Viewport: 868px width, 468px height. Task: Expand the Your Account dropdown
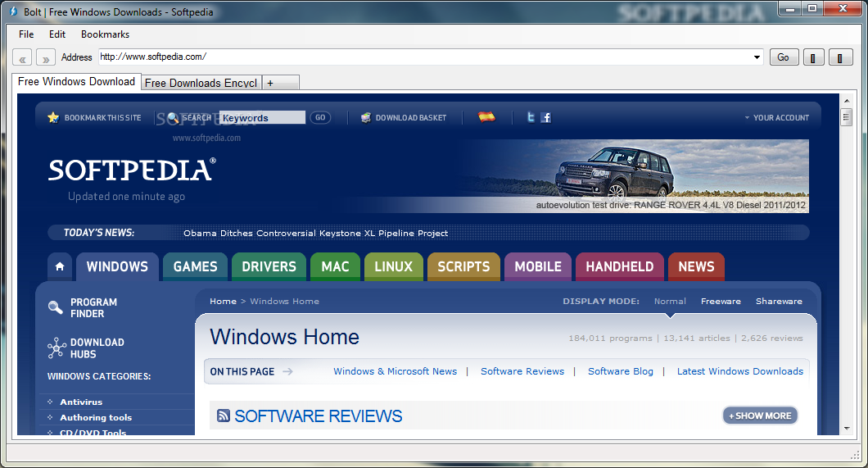[x=776, y=117]
